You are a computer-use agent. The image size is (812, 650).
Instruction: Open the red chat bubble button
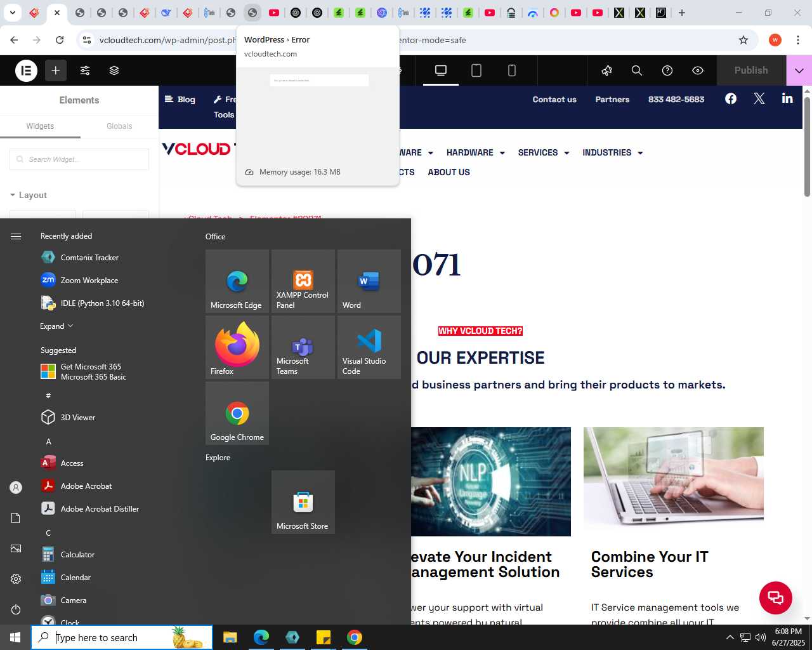(776, 597)
